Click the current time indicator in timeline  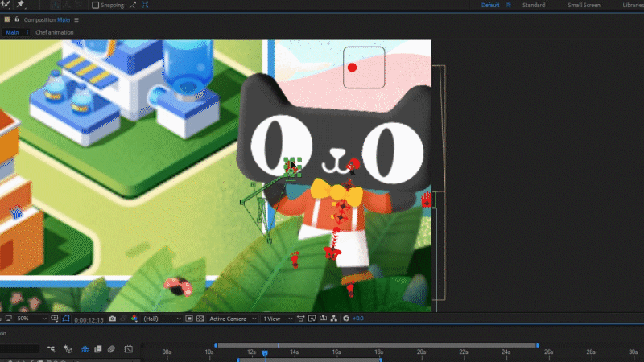coord(265,353)
